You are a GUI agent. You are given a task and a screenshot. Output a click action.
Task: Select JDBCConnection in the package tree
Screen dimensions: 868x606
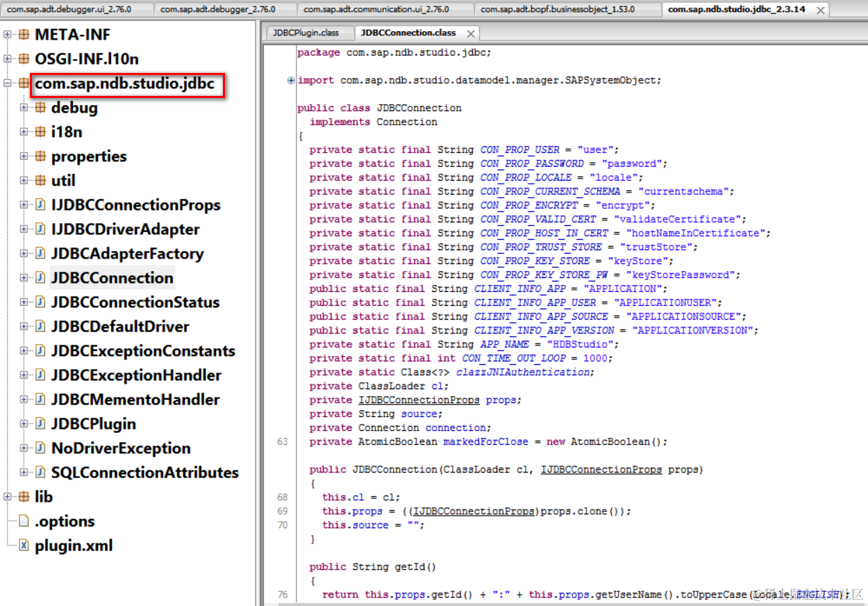coord(112,278)
